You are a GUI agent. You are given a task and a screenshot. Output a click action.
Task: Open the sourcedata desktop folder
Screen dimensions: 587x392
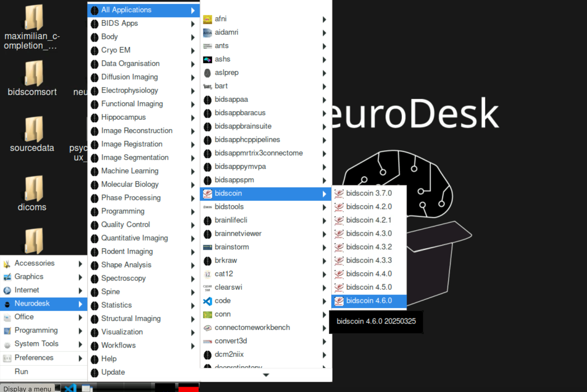coord(32,134)
